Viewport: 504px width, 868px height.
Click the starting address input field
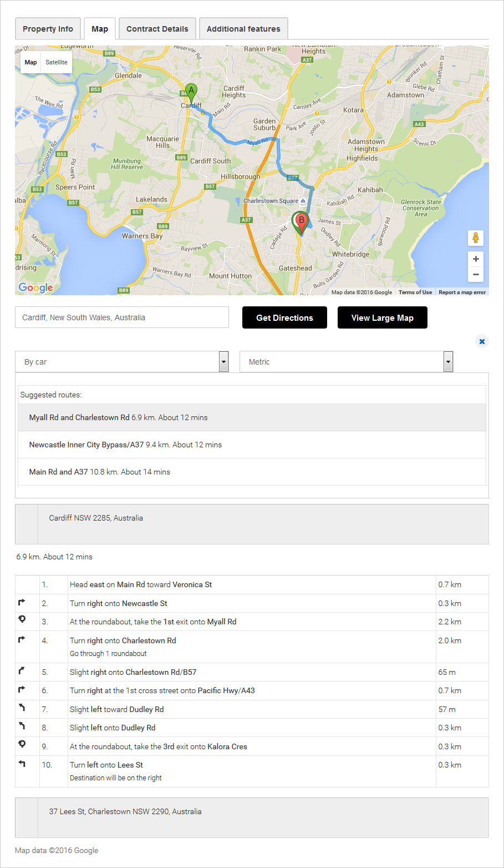[122, 317]
